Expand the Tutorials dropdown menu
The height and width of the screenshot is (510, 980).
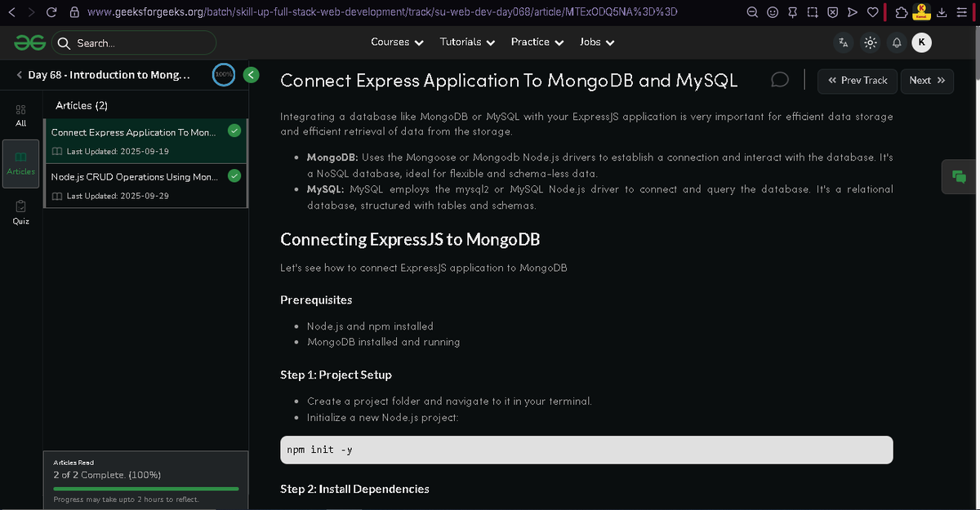(467, 42)
